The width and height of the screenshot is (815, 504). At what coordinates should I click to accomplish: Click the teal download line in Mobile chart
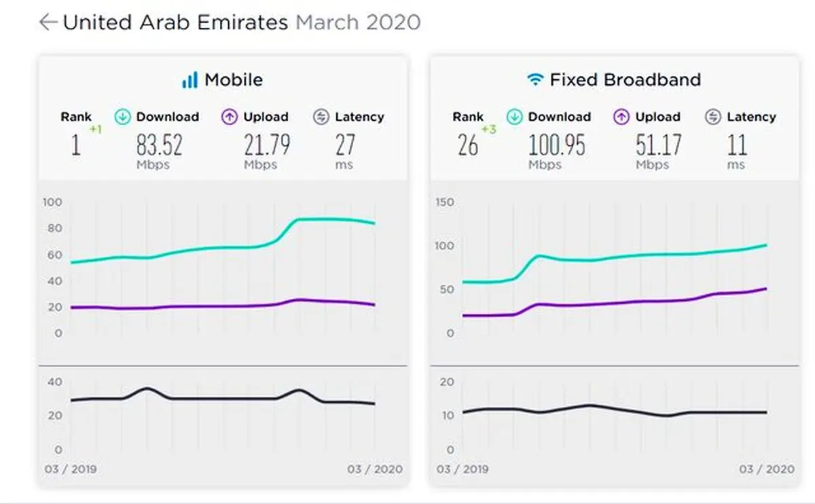[204, 249]
